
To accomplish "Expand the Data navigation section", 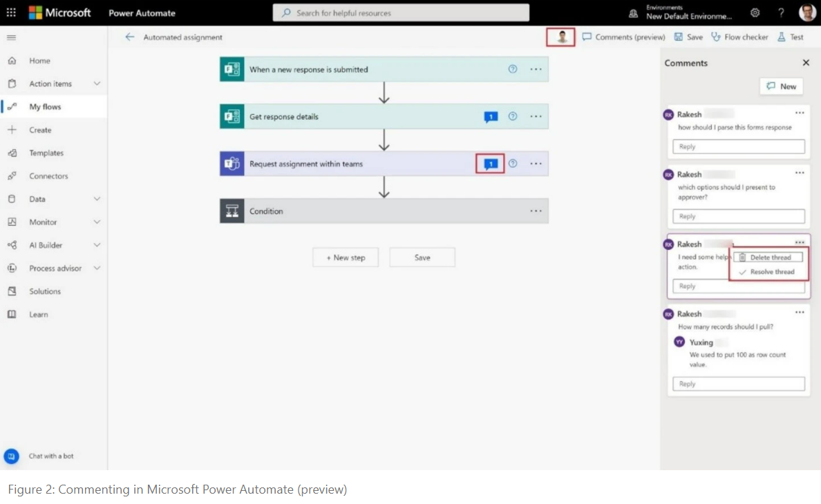I will point(97,199).
